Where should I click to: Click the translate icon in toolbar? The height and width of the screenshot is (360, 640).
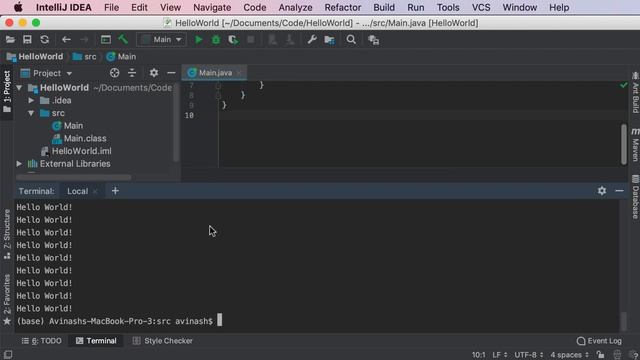pyautogui.click(x=373, y=40)
